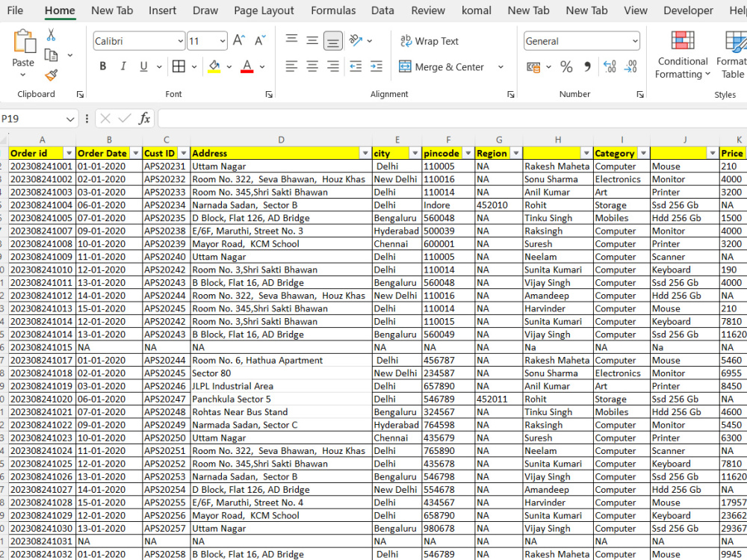Decrease font size with the smaller A icon

[260, 40]
